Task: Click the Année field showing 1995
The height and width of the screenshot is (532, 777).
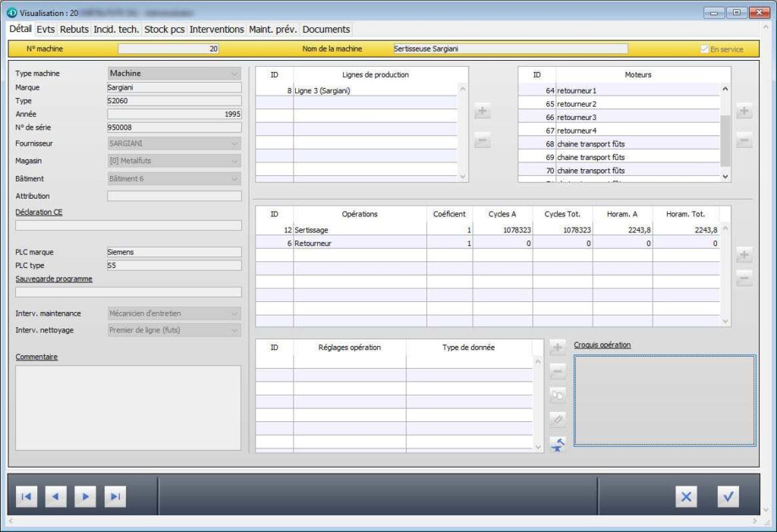Action: 175,114
